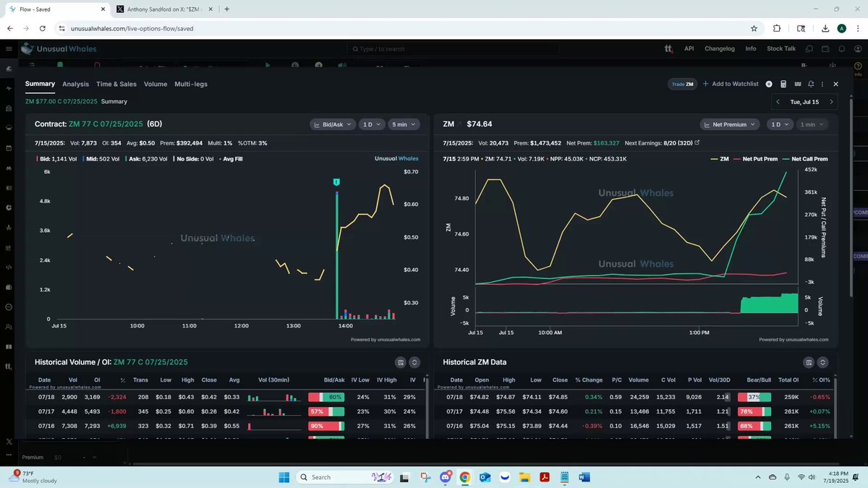Click the X logo icon in left sidebar

tap(9, 441)
